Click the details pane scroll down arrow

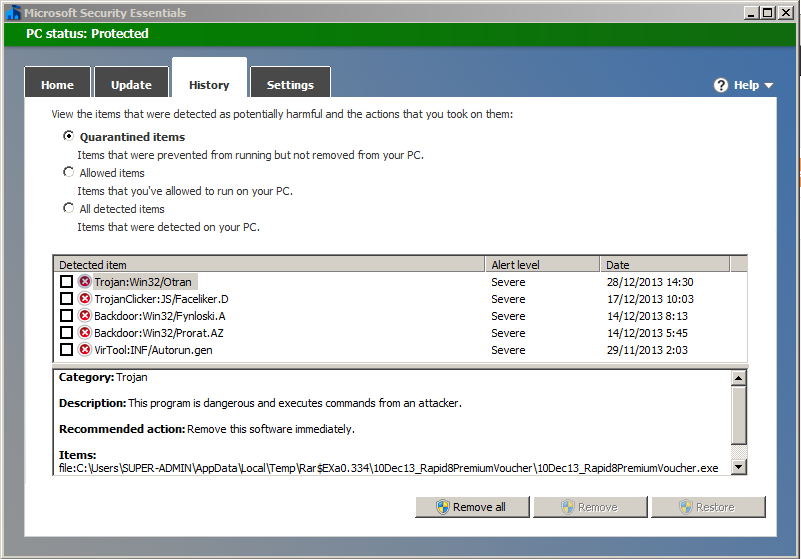[738, 467]
